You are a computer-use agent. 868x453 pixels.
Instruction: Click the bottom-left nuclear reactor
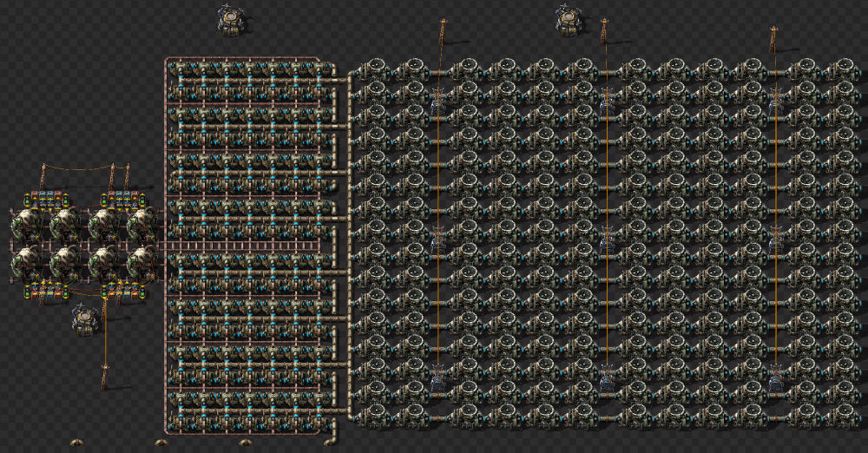point(27,262)
